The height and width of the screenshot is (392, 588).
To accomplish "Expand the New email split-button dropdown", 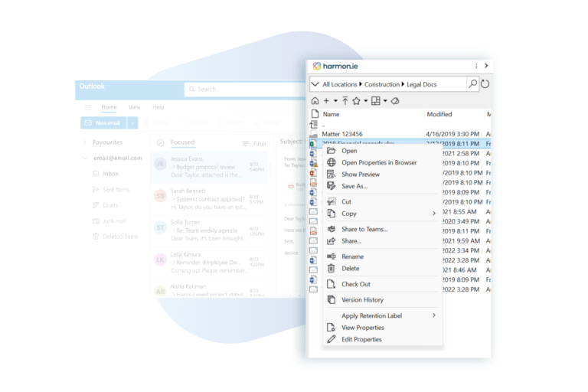I will point(132,122).
